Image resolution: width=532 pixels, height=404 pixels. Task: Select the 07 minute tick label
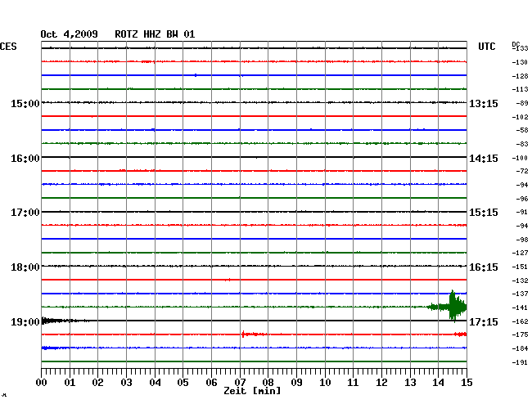[240, 382]
